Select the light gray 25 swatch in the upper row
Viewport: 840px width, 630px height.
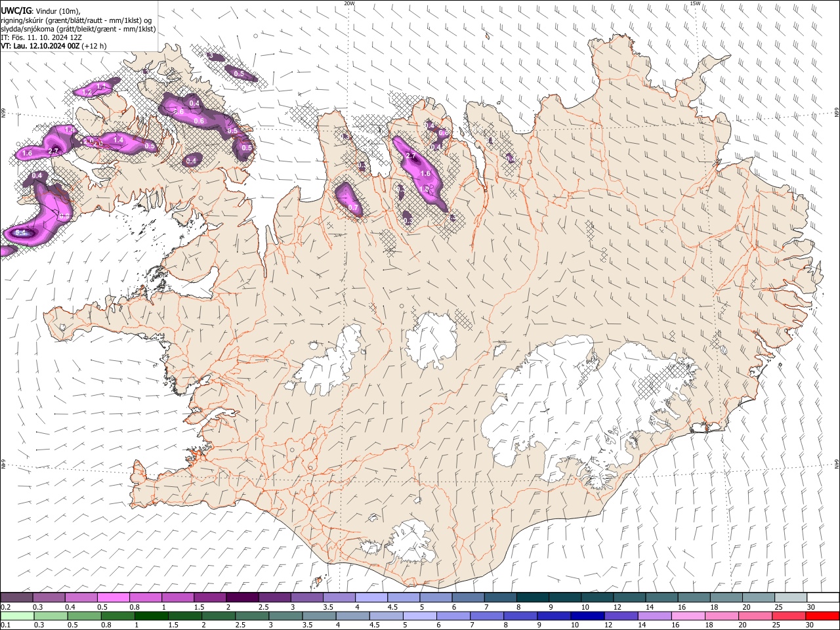tap(791, 597)
